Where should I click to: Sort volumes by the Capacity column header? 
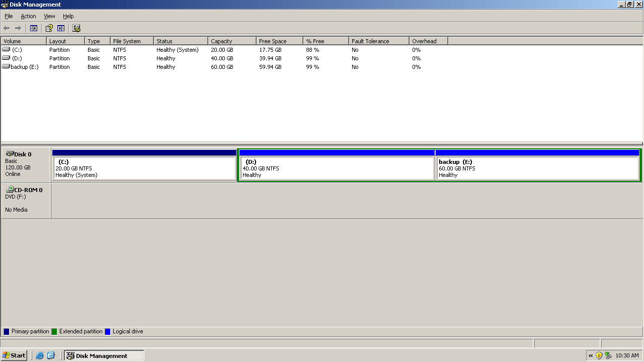click(231, 41)
